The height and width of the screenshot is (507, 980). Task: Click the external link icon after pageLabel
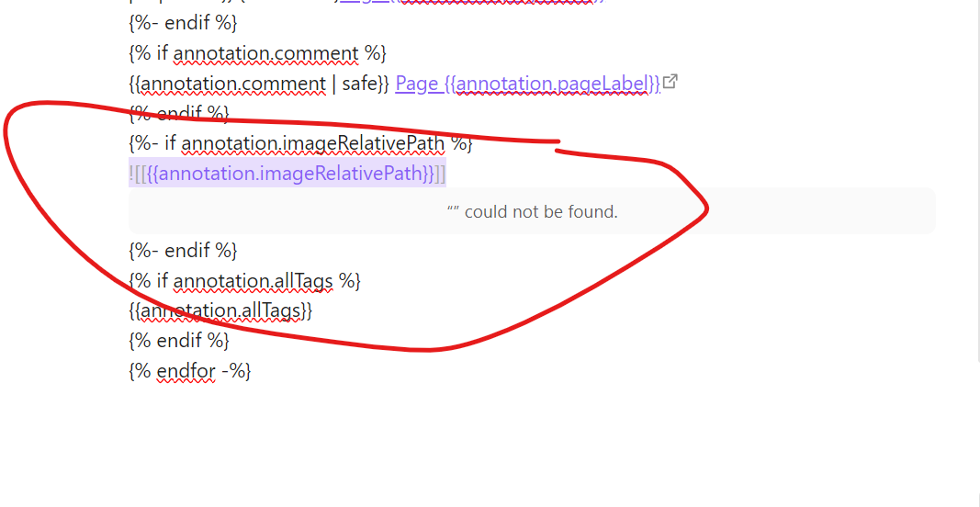click(670, 81)
